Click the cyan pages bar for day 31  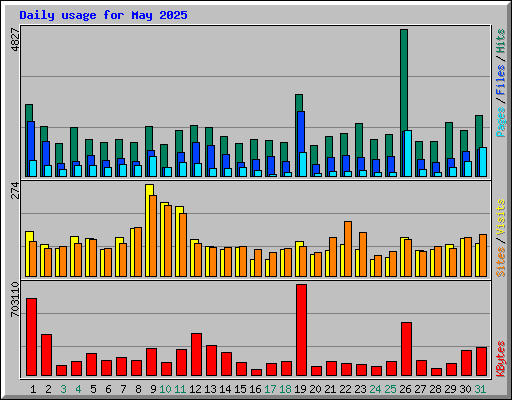pos(483,162)
